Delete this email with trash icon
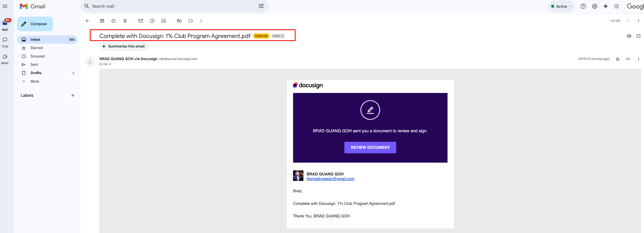 pos(125,21)
